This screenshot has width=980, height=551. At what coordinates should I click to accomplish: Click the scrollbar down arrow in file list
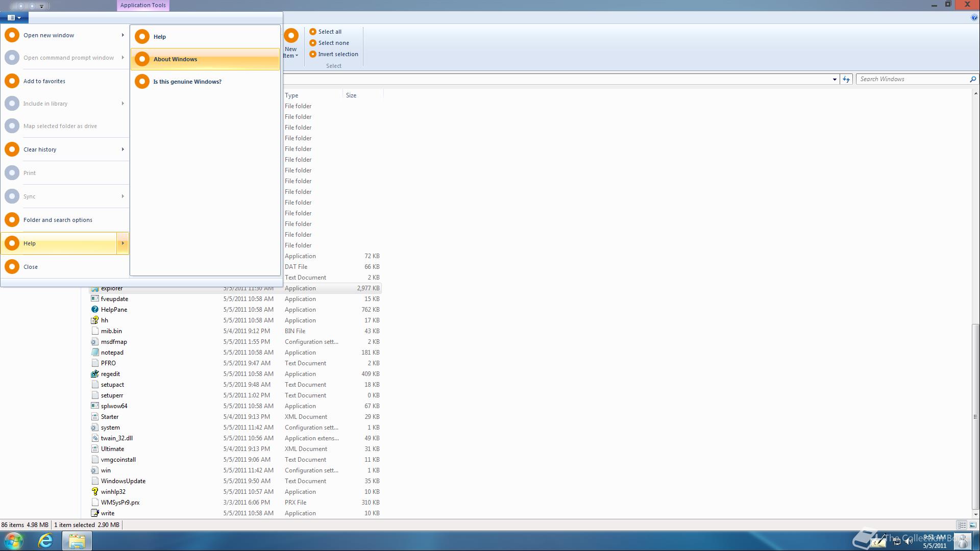[x=975, y=514]
